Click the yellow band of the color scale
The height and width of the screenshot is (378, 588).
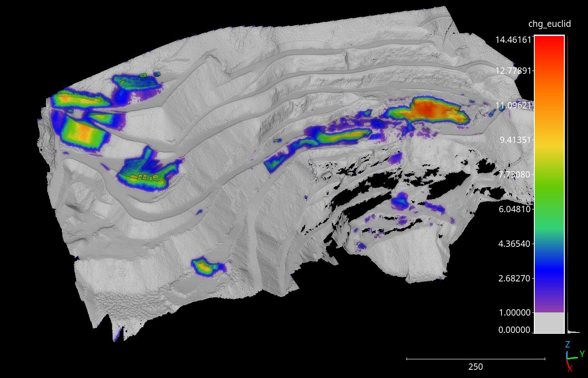[549, 145]
